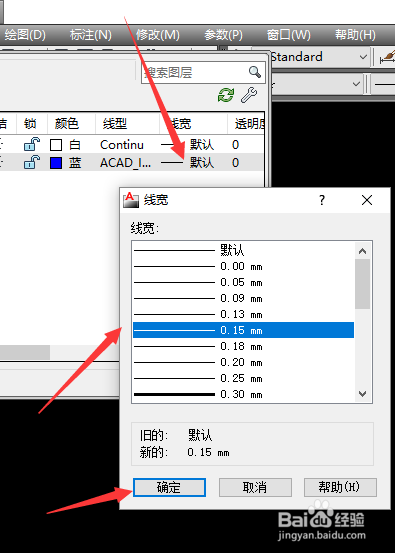395x553 pixels.
Task: Click the 线型 column header
Action: pos(115,123)
